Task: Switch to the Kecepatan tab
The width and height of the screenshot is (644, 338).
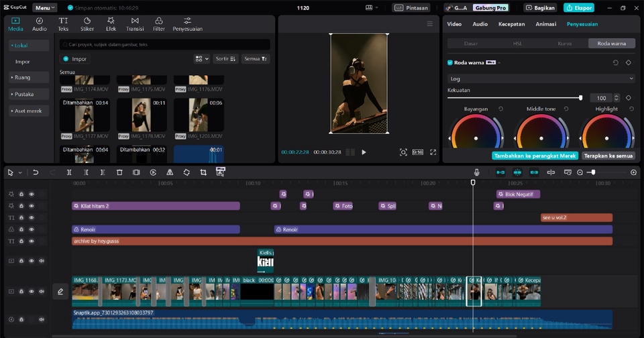Action: pyautogui.click(x=511, y=24)
